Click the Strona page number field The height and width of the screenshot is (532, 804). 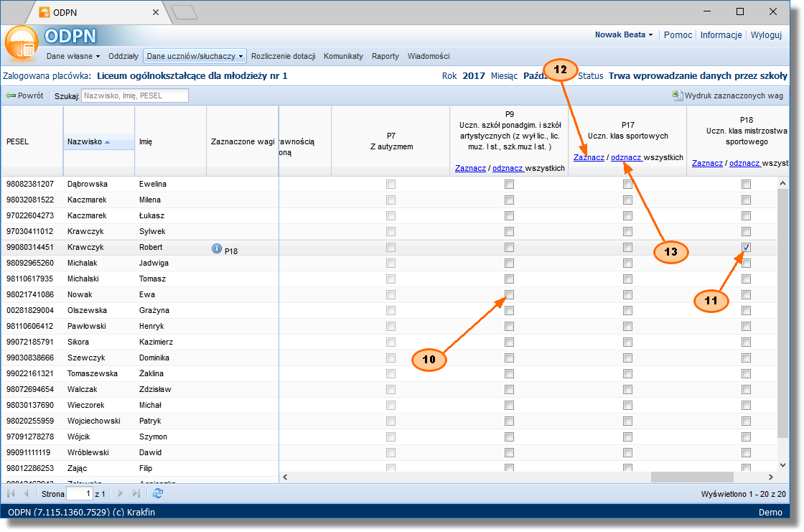(80, 493)
